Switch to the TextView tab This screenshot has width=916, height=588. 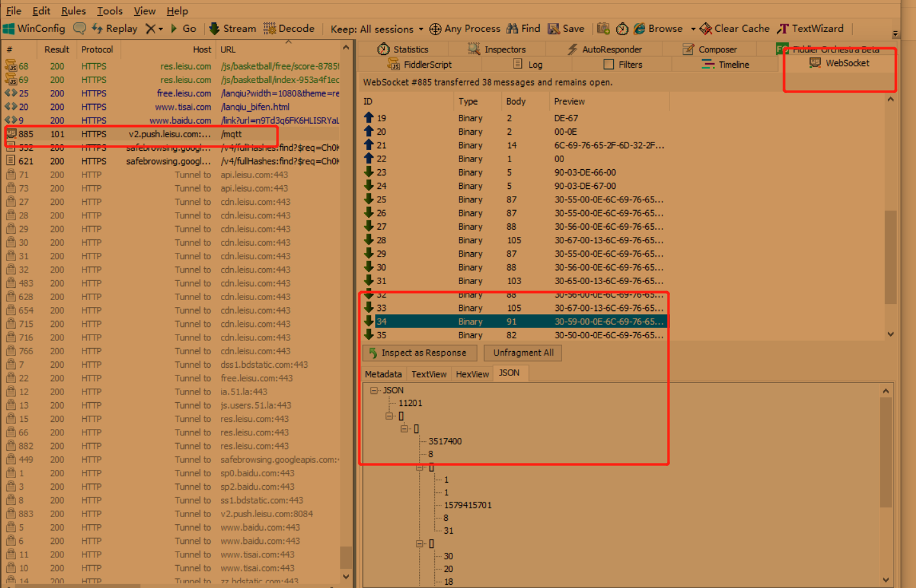coord(429,374)
